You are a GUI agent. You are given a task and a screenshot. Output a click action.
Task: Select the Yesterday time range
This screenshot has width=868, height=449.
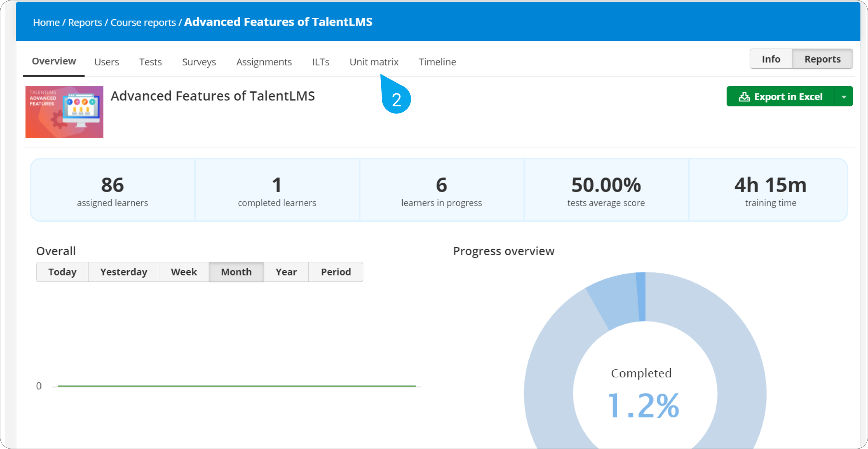click(124, 272)
